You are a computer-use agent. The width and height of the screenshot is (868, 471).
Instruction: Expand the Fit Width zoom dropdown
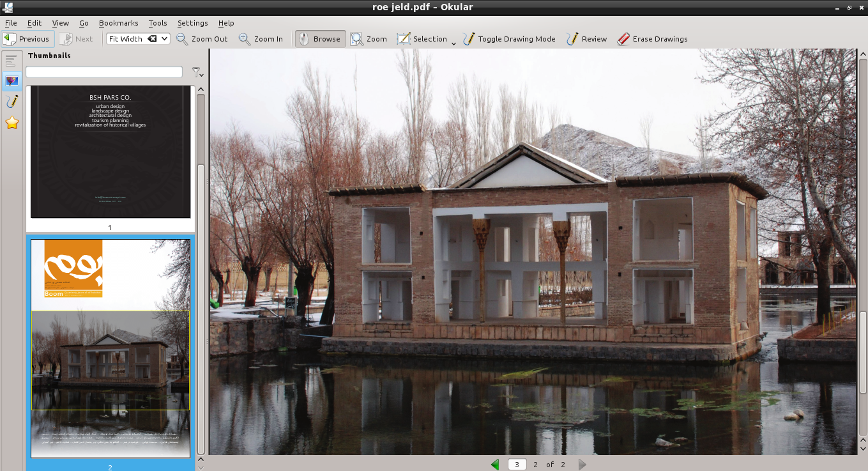(165, 39)
